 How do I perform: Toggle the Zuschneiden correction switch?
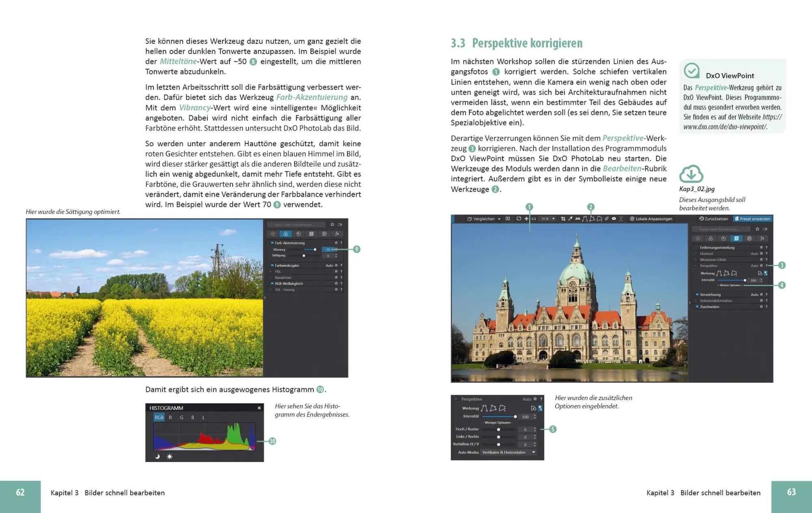[x=697, y=307]
